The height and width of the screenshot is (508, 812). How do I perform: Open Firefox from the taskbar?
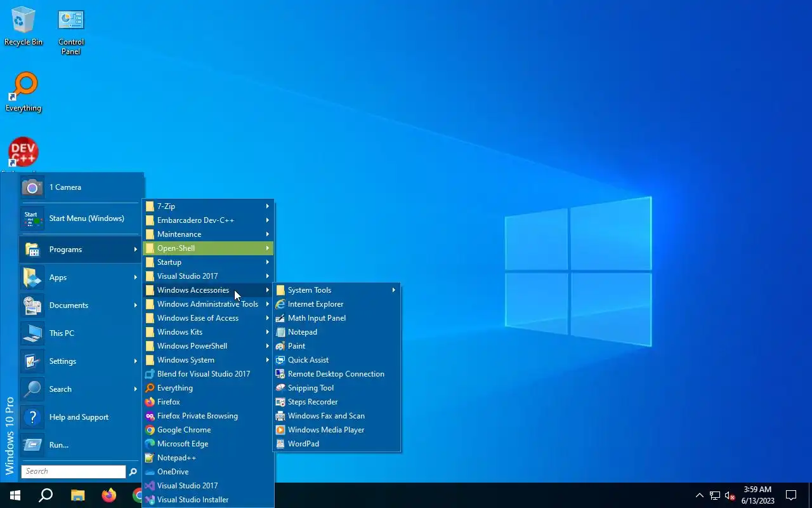pyautogui.click(x=109, y=495)
